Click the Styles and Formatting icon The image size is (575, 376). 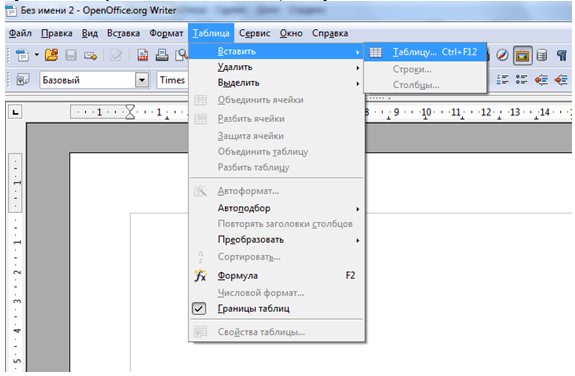[23, 80]
